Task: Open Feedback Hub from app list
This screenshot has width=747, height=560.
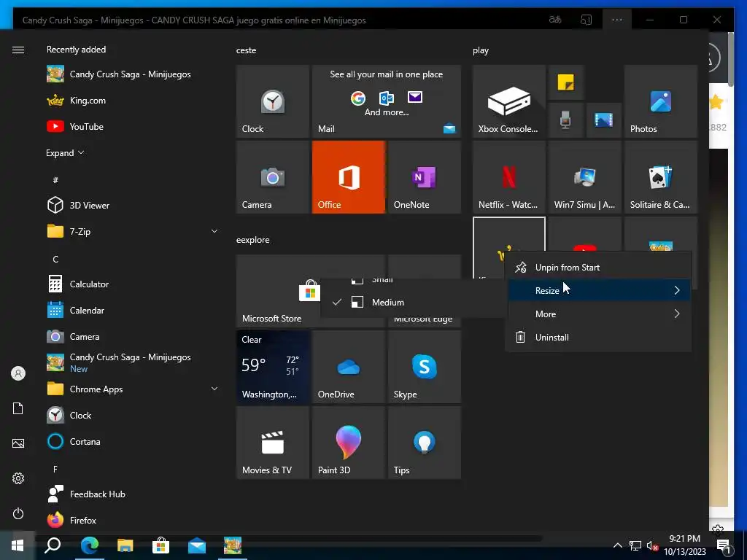Action: point(131,494)
